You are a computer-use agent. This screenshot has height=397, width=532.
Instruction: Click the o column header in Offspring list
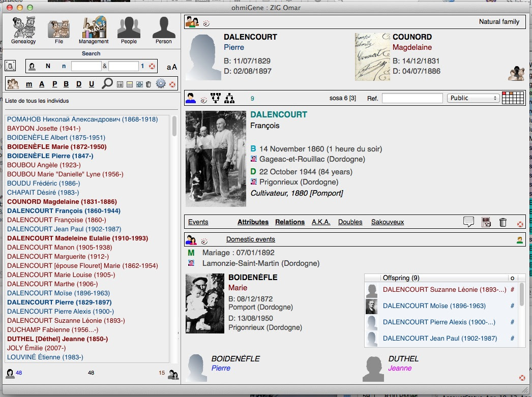click(x=512, y=278)
